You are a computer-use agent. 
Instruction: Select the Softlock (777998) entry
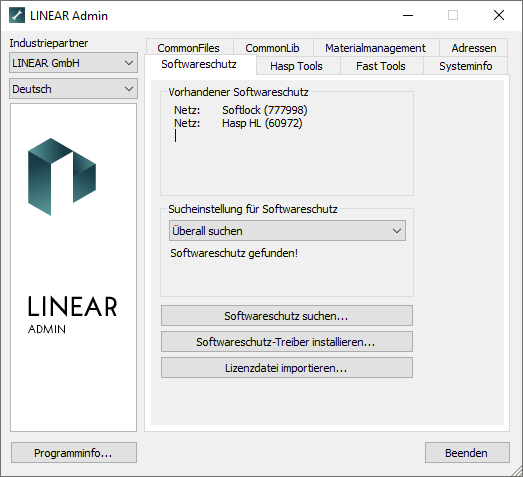point(265,110)
